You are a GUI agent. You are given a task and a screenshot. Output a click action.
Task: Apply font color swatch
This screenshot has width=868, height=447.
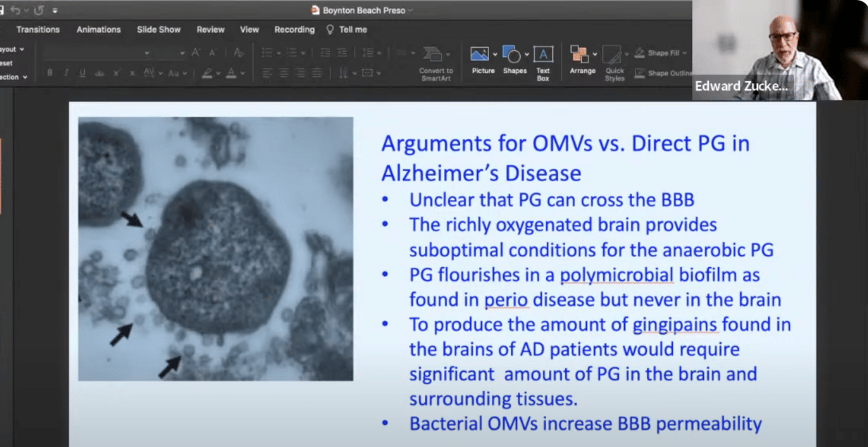pyautogui.click(x=231, y=73)
